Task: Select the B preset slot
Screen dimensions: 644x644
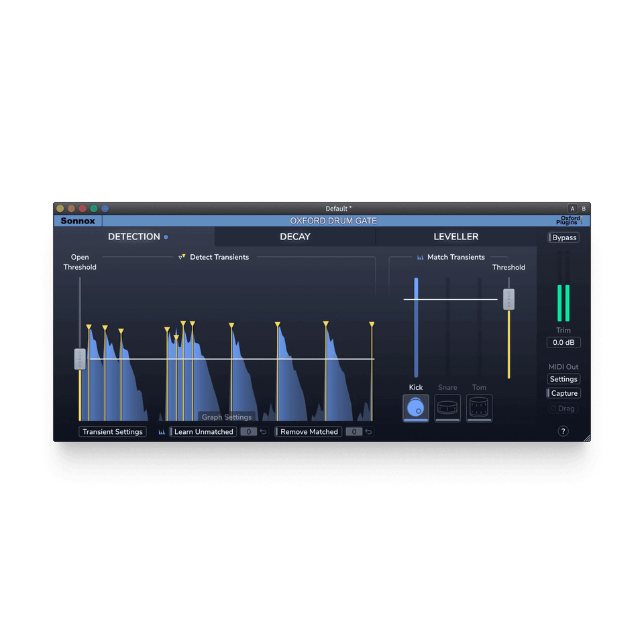Action: (584, 209)
